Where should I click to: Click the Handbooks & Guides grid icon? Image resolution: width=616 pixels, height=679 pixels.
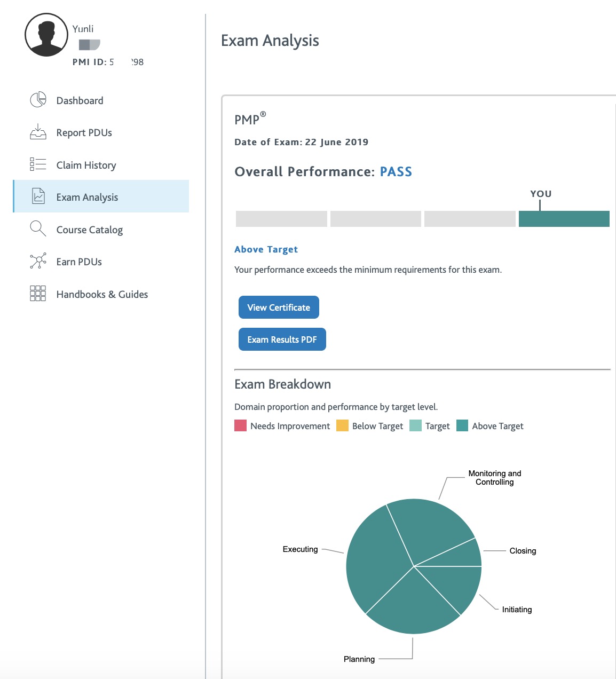click(x=38, y=293)
